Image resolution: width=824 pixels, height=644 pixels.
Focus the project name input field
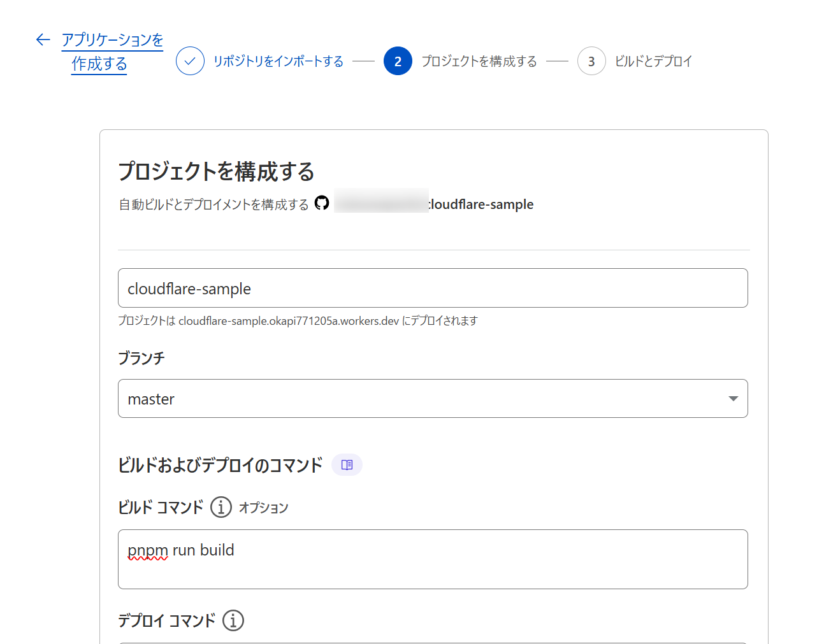click(x=433, y=288)
